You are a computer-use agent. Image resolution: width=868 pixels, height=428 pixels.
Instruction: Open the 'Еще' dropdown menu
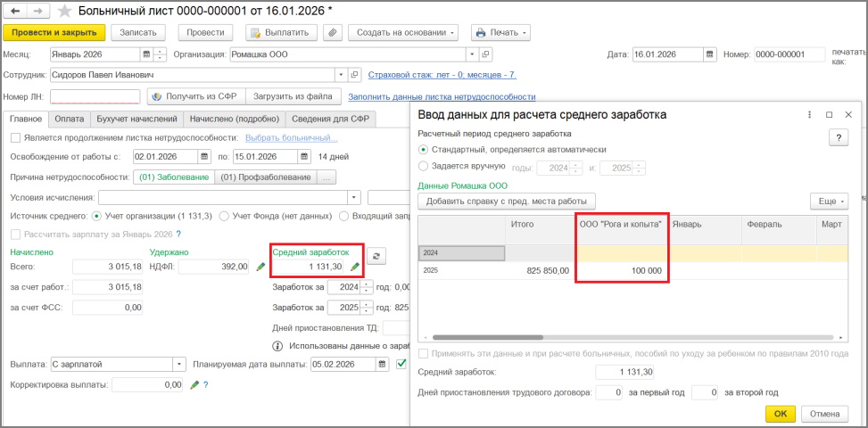(828, 202)
